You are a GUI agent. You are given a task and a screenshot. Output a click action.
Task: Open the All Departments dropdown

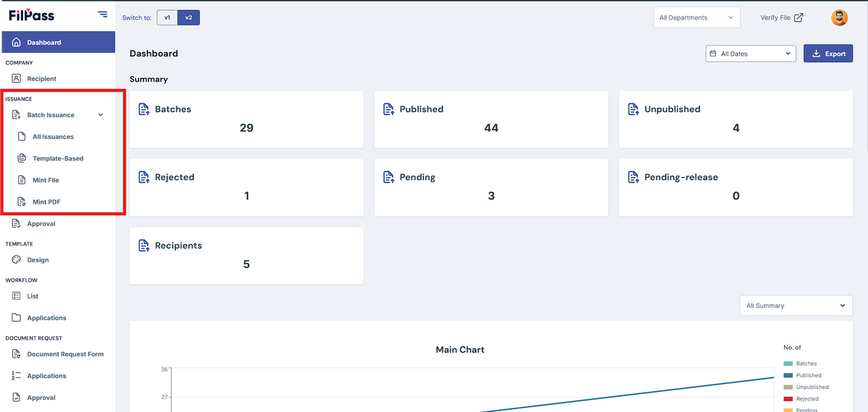tap(697, 17)
